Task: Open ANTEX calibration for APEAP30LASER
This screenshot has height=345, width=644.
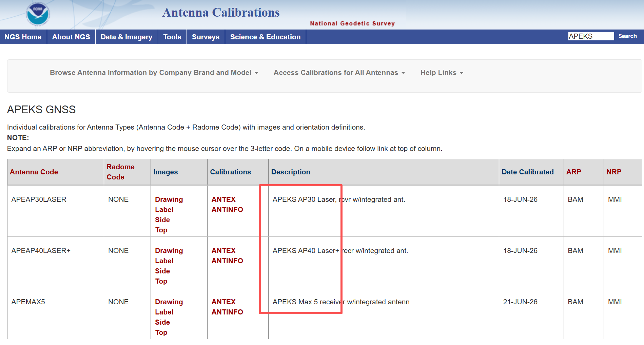Action: (223, 199)
